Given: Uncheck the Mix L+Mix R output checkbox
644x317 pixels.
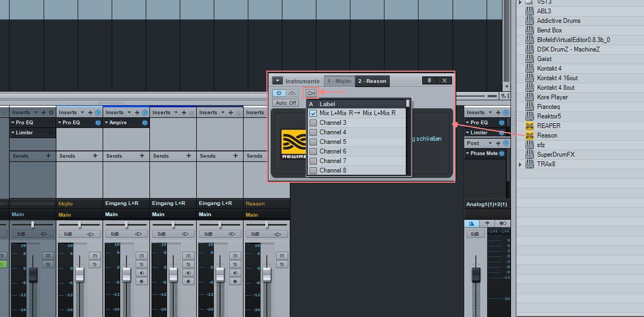Looking at the screenshot, I should click(313, 113).
